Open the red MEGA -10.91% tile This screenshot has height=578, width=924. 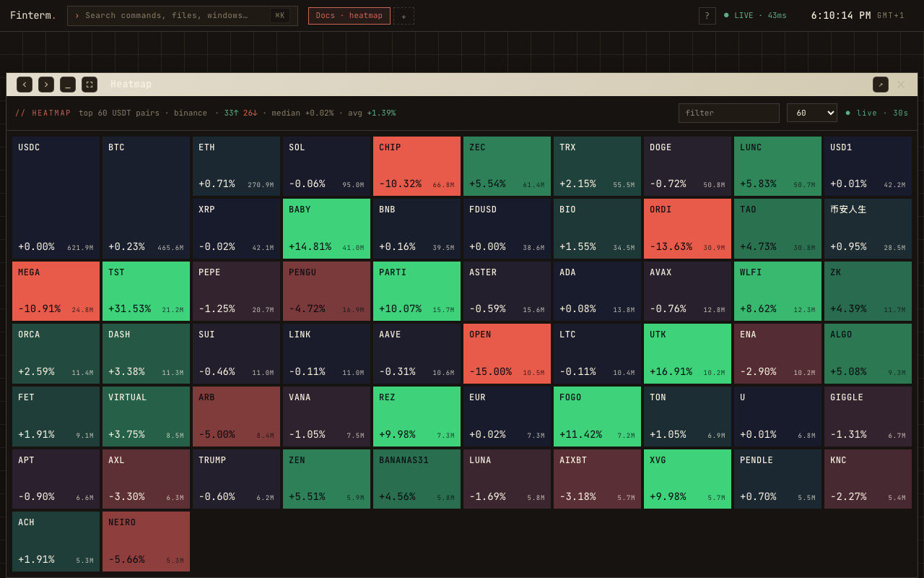click(56, 291)
